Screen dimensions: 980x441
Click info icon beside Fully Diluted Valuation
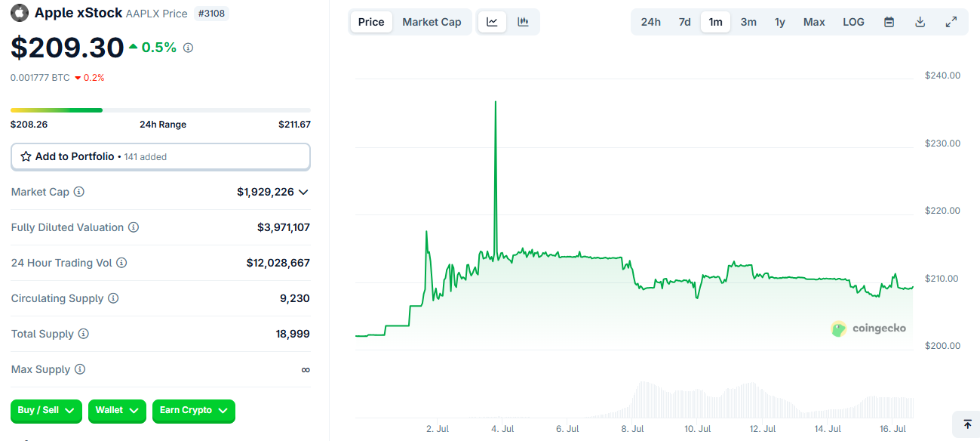[134, 227]
